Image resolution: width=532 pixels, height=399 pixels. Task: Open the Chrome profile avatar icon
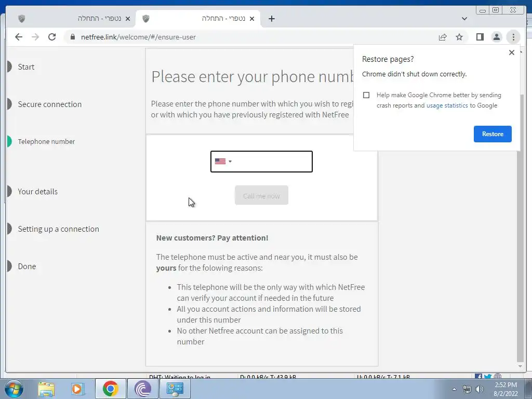(x=496, y=37)
